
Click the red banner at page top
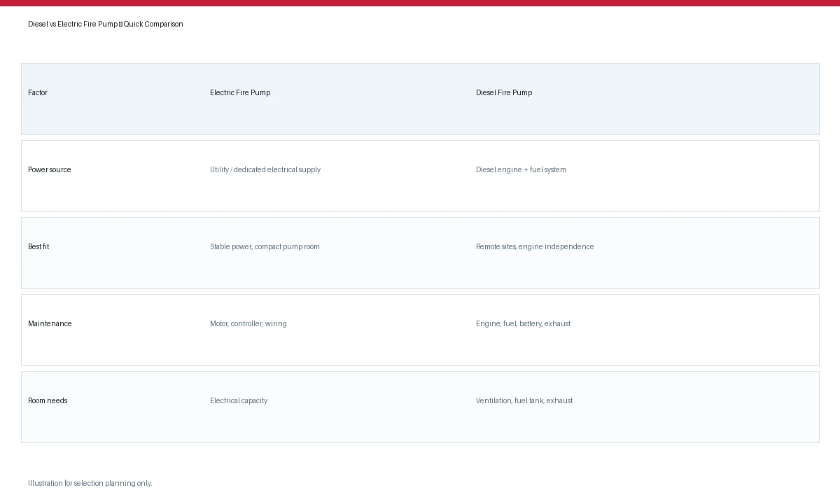click(420, 3)
